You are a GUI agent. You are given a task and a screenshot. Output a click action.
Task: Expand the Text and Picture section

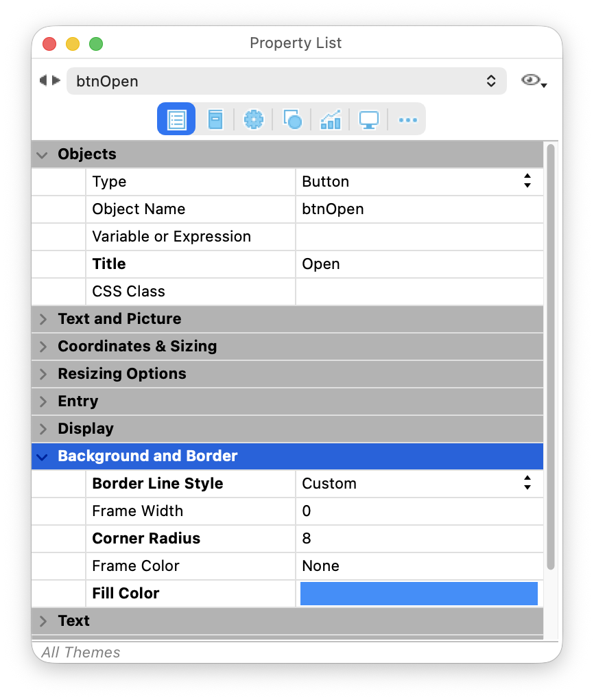[43, 319]
